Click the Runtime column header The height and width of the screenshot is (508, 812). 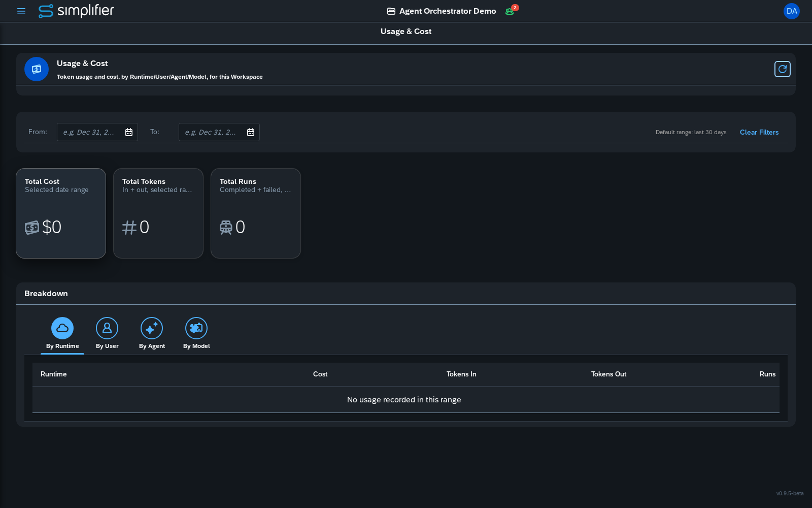pyautogui.click(x=54, y=374)
